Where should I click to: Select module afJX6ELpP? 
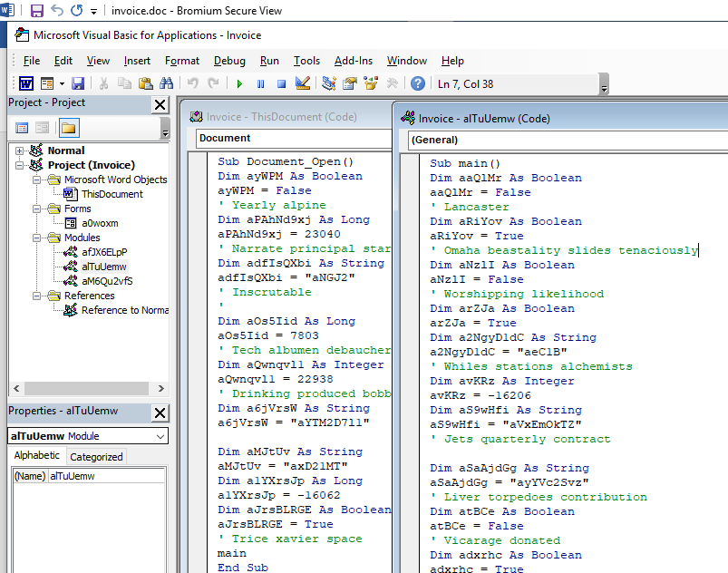(x=104, y=252)
